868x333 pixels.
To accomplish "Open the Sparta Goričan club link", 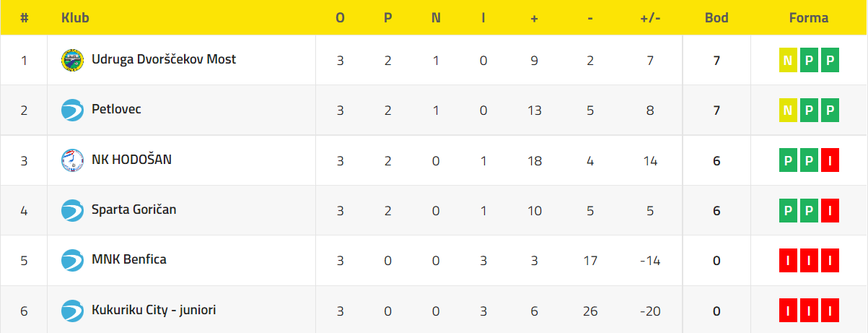I will point(134,209).
